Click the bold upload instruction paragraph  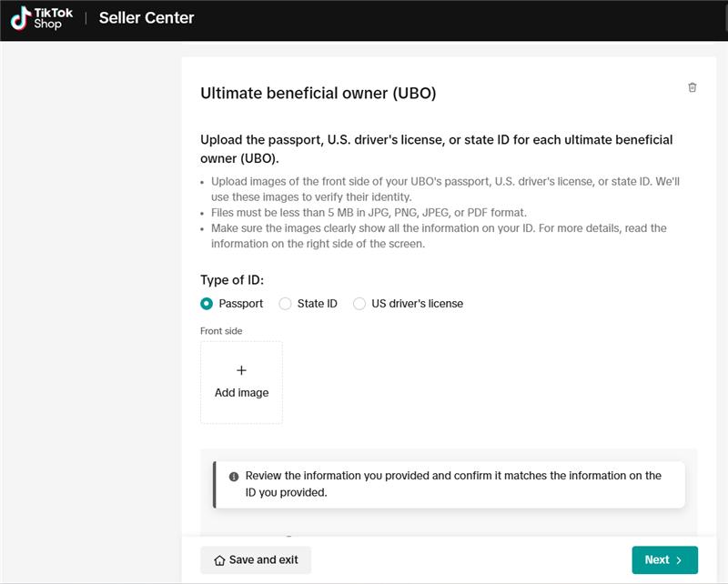(x=436, y=148)
